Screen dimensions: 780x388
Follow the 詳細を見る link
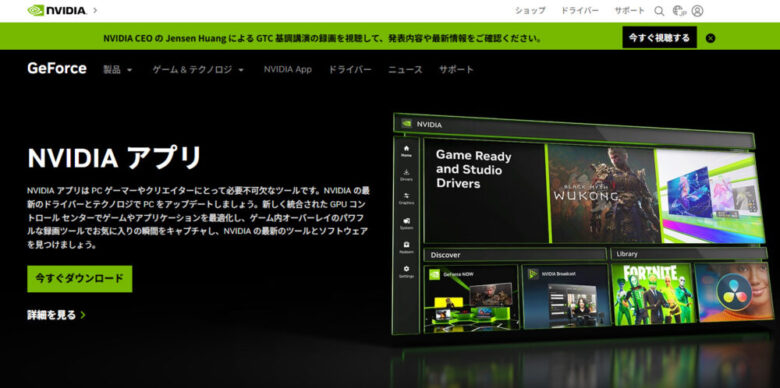[x=56, y=315]
